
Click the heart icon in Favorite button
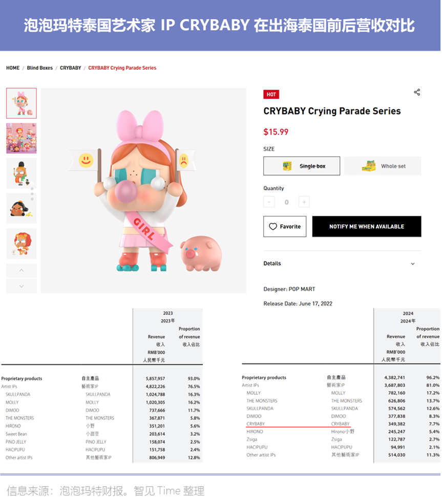(273, 227)
